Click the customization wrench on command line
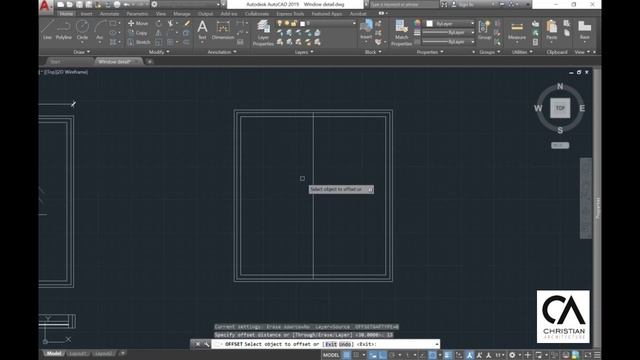The image size is (640, 360). (x=207, y=344)
